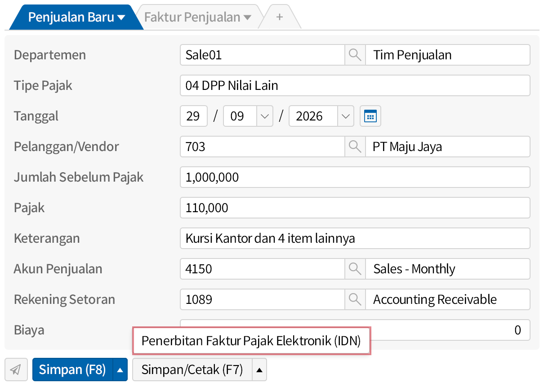Viewport: 544px width, 392px height.
Task: Click the paper plane send icon
Action: (x=16, y=370)
